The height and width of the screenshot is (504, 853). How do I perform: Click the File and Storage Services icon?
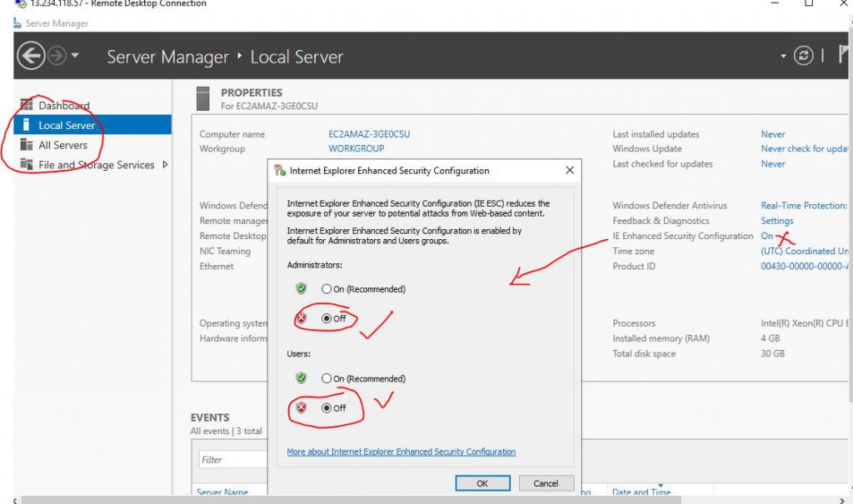point(26,165)
